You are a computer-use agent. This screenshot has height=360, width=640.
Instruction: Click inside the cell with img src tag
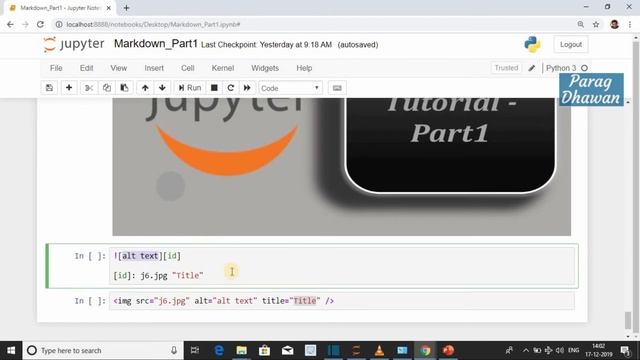click(342, 301)
